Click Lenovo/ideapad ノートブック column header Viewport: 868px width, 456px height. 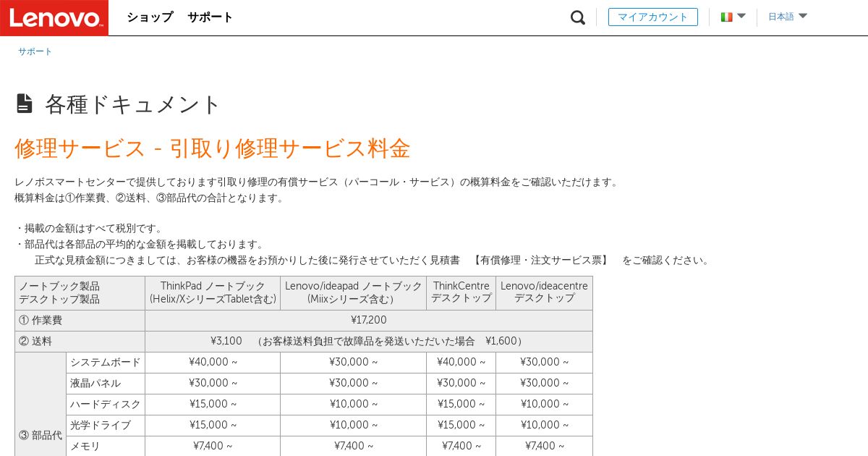[353, 292]
